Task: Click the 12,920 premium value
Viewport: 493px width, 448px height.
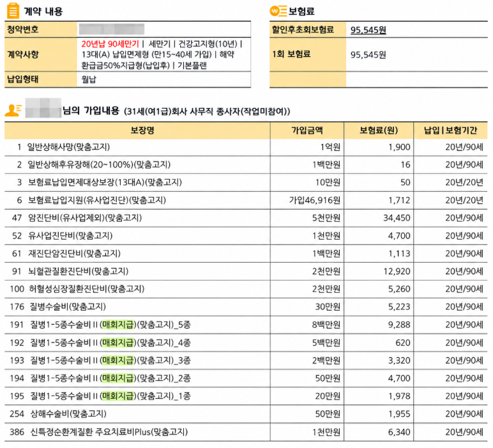Action: pos(397,271)
